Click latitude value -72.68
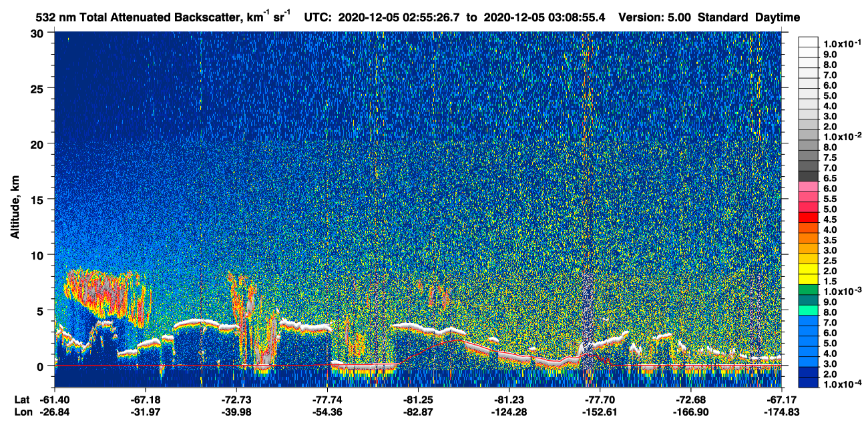Screen dimensions: 868x445 click(x=691, y=400)
